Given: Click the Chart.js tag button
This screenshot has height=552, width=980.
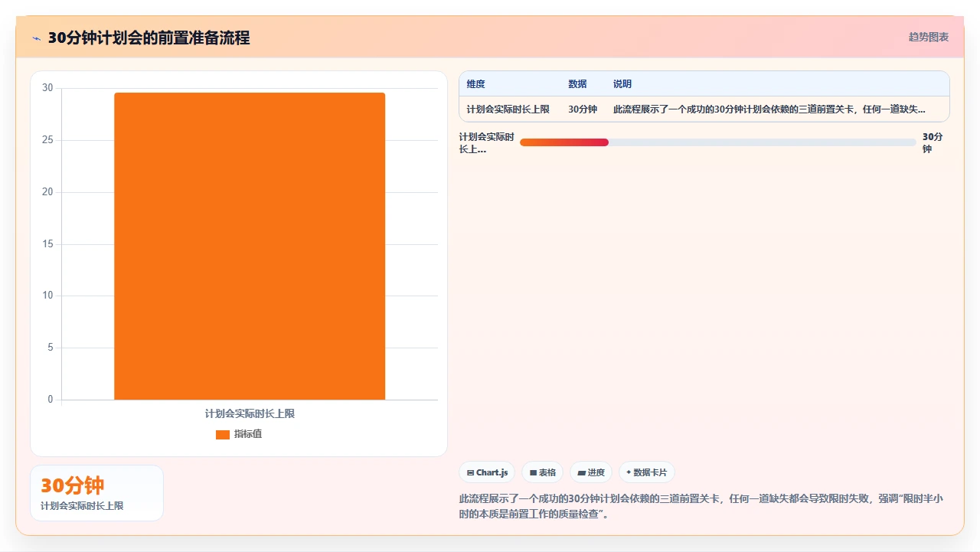Looking at the screenshot, I should click(487, 472).
